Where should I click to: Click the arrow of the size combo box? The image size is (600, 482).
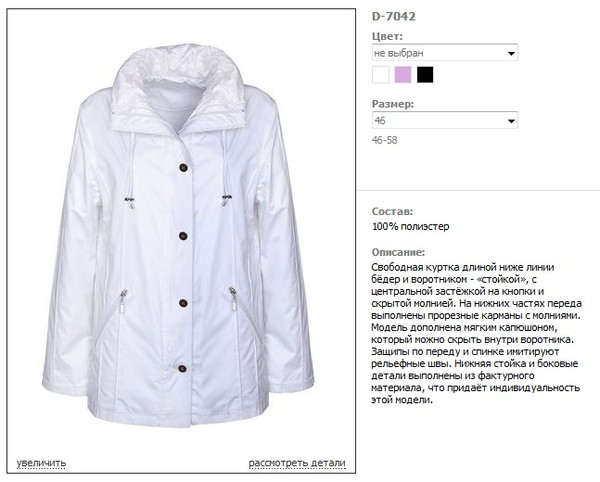(x=511, y=121)
